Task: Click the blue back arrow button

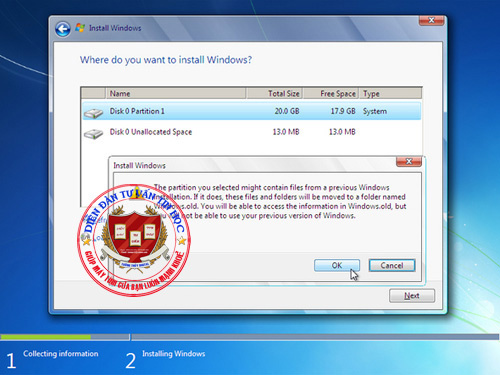Action: tap(63, 29)
